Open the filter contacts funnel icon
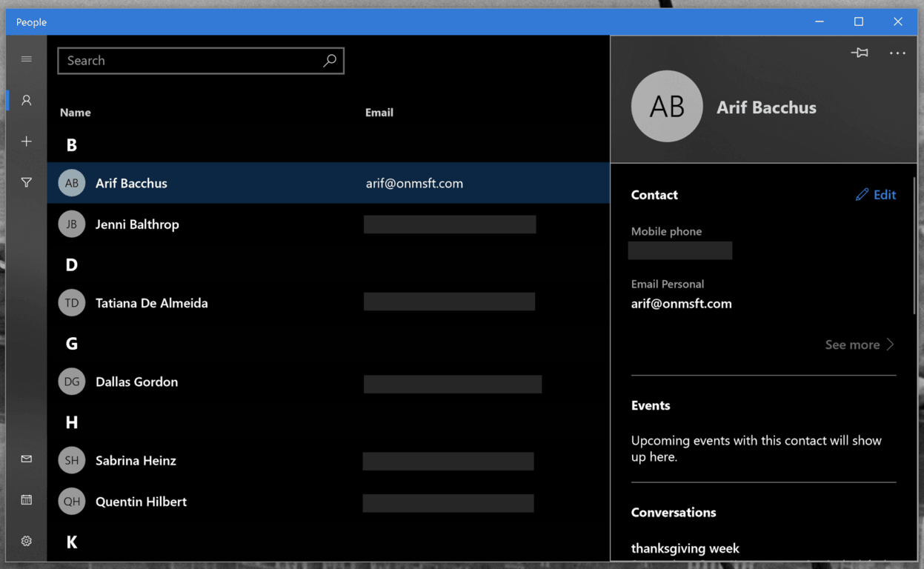Screen dimensions: 924x569 (x=27, y=182)
